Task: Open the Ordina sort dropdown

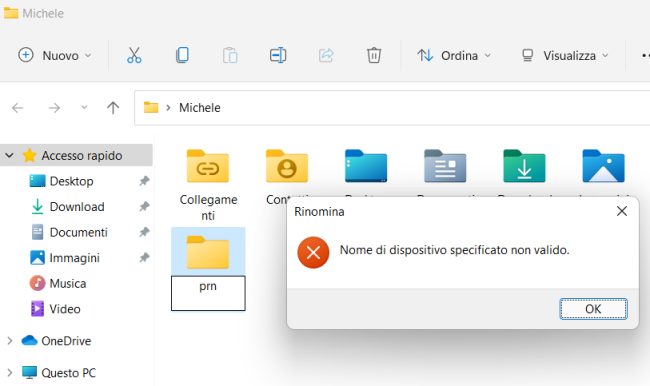Action: [x=454, y=55]
